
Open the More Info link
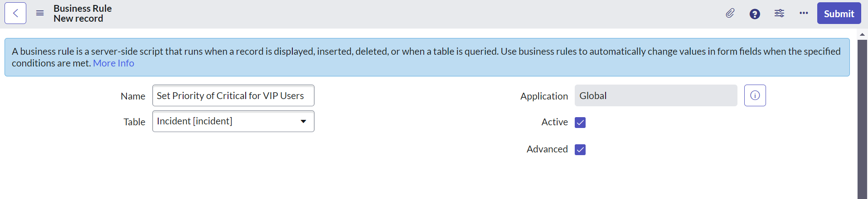point(113,63)
